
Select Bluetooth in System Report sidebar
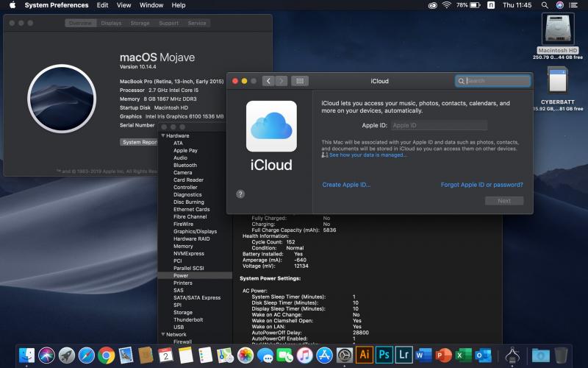click(x=185, y=165)
